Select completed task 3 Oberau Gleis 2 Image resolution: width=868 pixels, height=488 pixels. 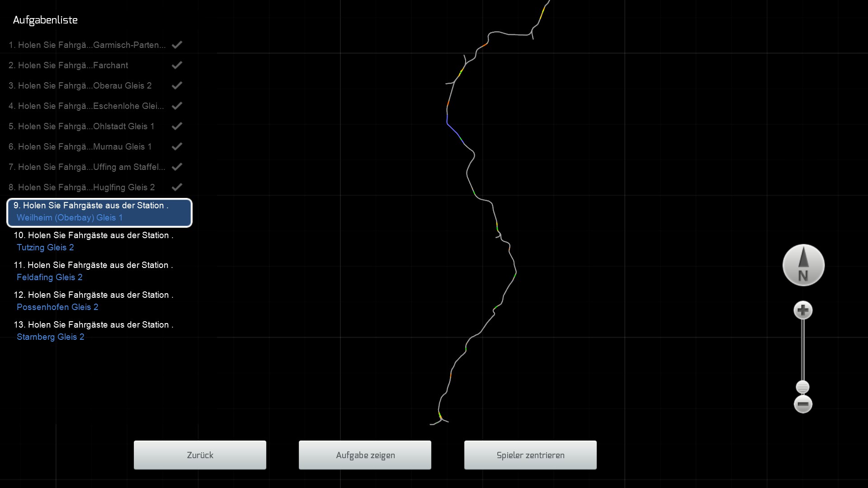pos(80,85)
